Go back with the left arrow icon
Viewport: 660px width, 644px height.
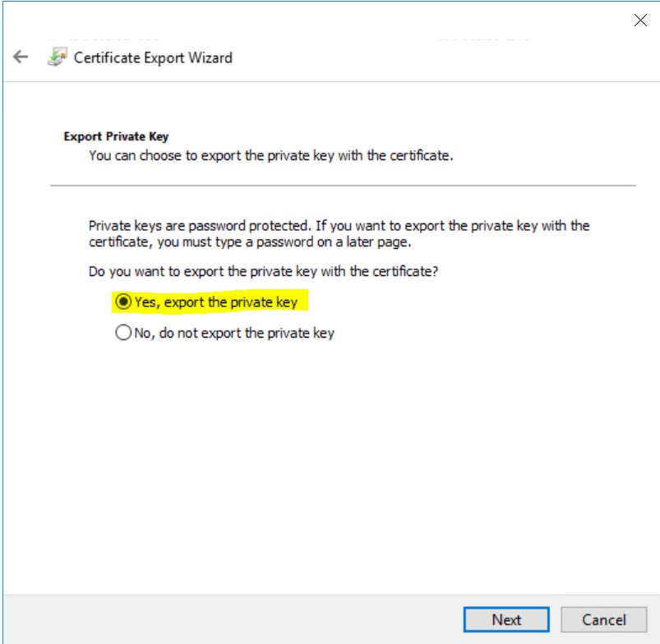point(21,57)
